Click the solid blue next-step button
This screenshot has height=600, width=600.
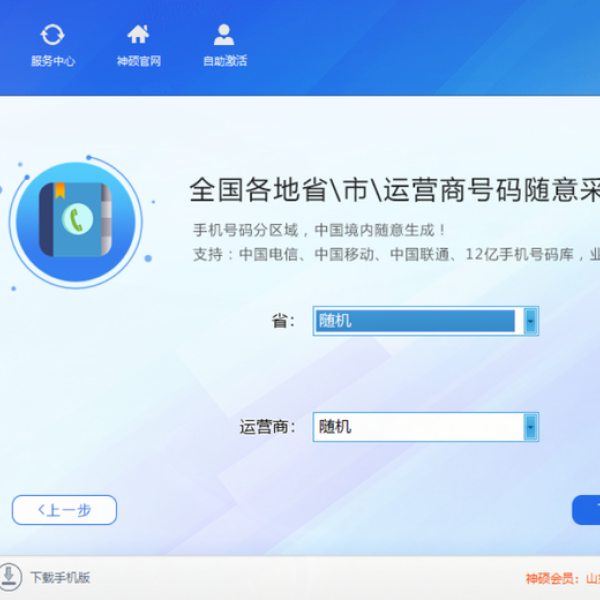[586, 510]
